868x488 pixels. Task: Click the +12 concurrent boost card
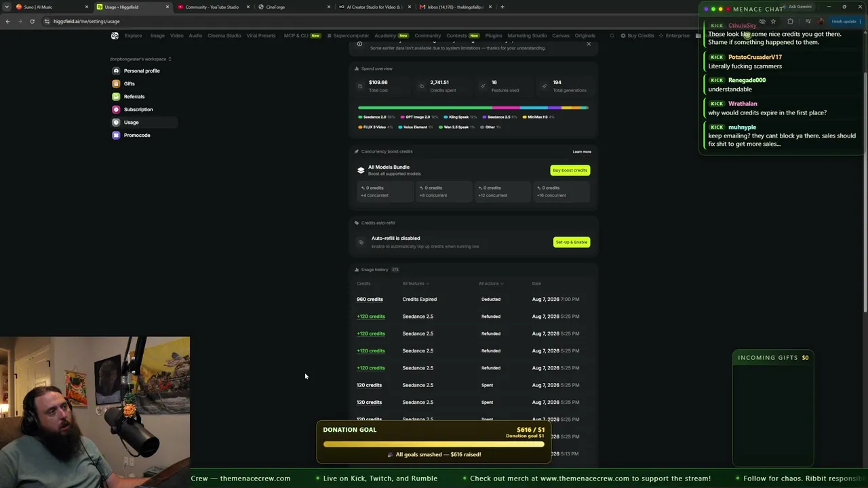pos(502,191)
